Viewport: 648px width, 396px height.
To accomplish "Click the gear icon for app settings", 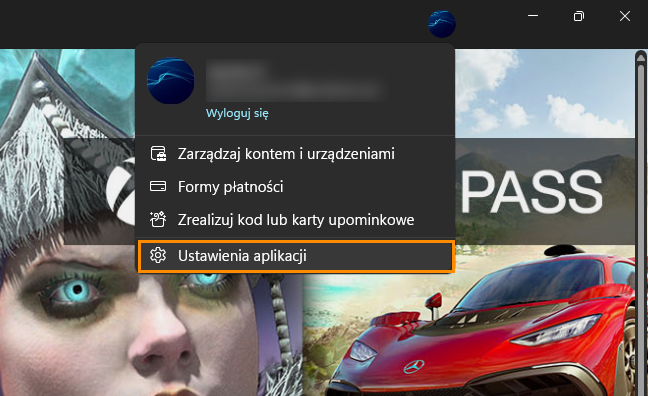I will pos(158,255).
